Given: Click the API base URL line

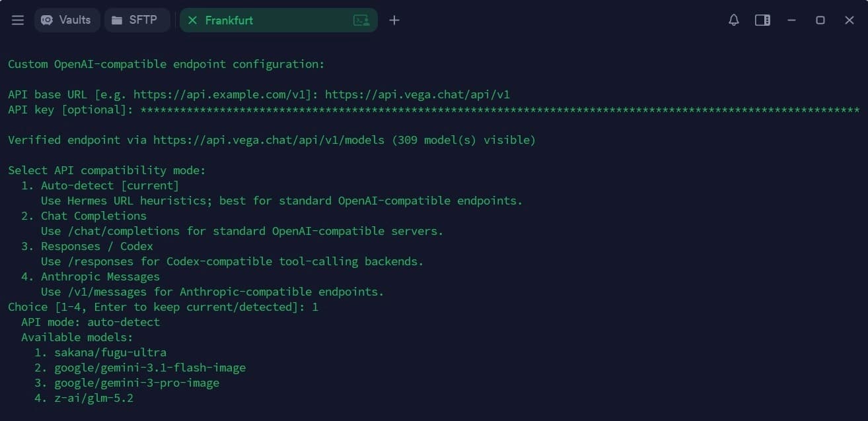Looking at the screenshot, I should coord(259,94).
